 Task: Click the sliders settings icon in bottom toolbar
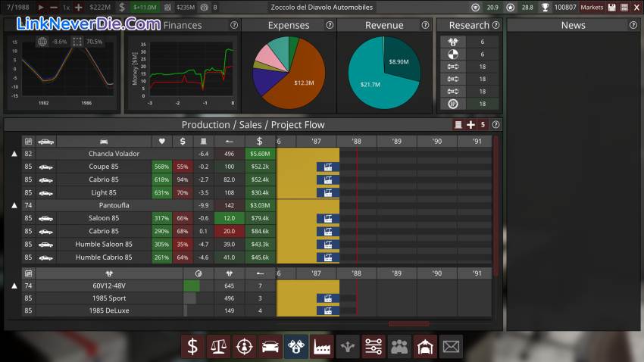[x=374, y=347]
